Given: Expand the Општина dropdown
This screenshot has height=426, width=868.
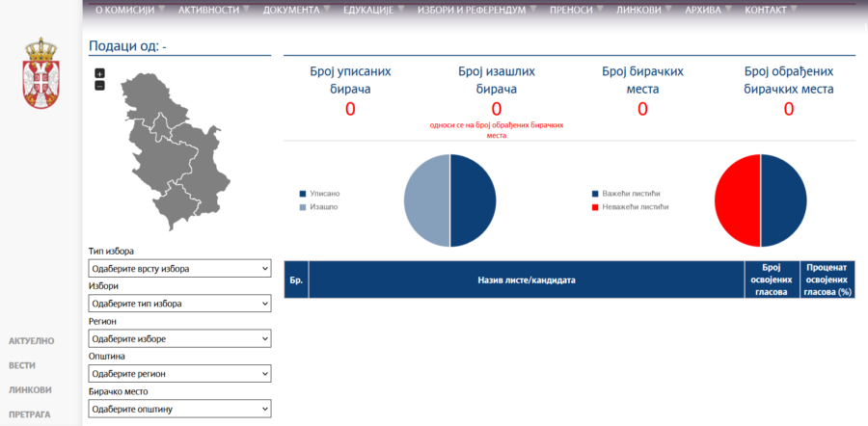Looking at the screenshot, I should coord(179,374).
